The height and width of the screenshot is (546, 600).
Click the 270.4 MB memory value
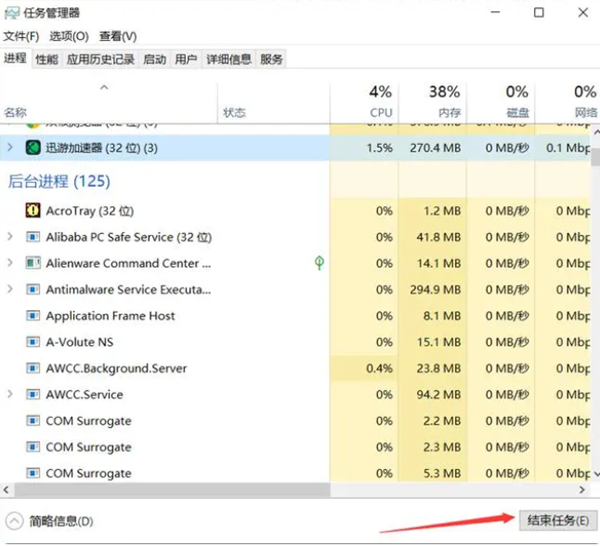(x=435, y=148)
